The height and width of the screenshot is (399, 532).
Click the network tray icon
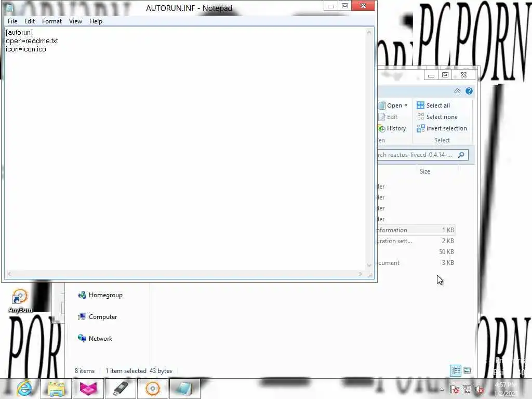(x=467, y=390)
